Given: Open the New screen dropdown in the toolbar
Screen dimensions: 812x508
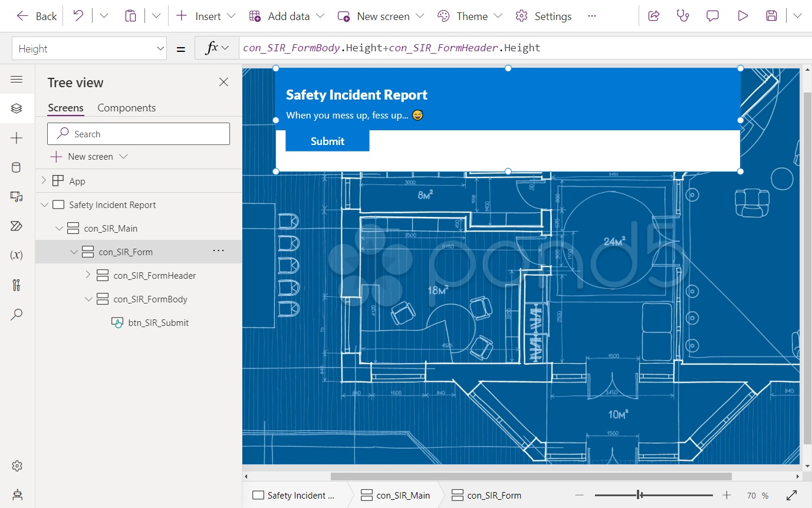Looking at the screenshot, I should click(380, 16).
